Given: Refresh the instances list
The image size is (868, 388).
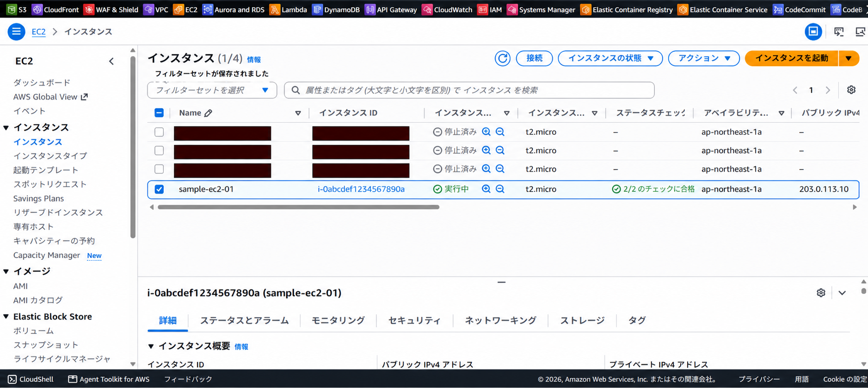Looking at the screenshot, I should point(503,58).
